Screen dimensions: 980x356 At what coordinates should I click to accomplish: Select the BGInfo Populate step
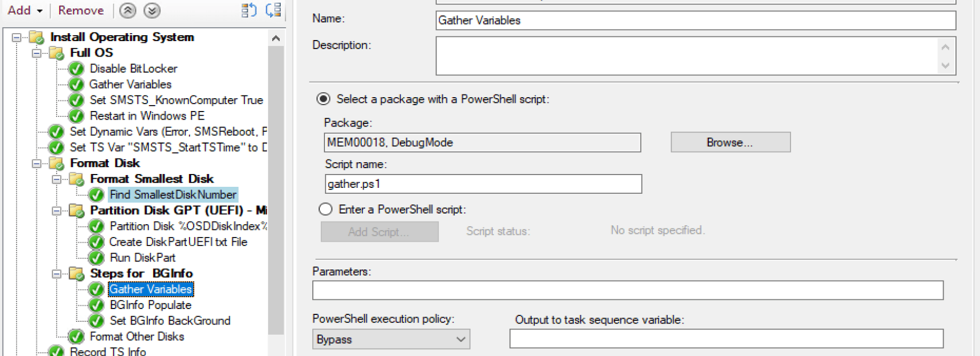click(x=150, y=305)
